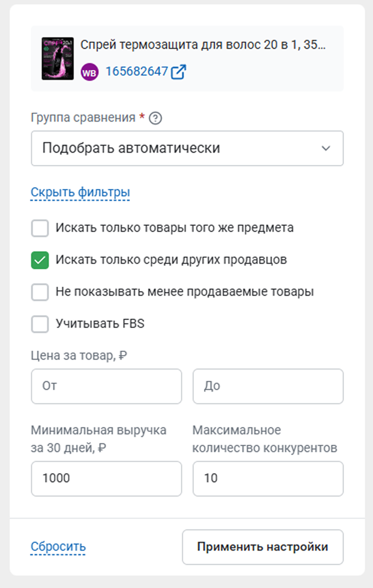Click the Искать только среди других продавцов label
373x588 pixels.
coord(171,260)
